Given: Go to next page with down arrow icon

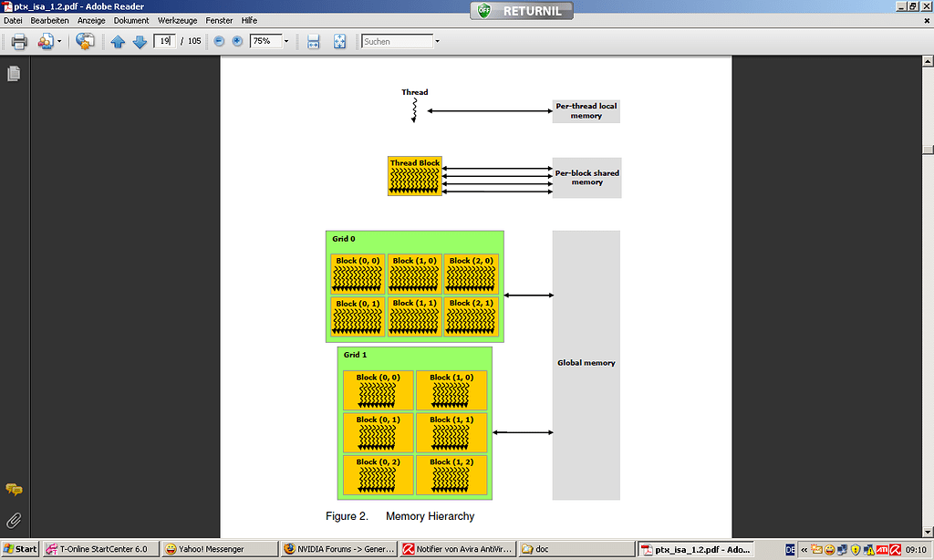Looking at the screenshot, I should 139,41.
